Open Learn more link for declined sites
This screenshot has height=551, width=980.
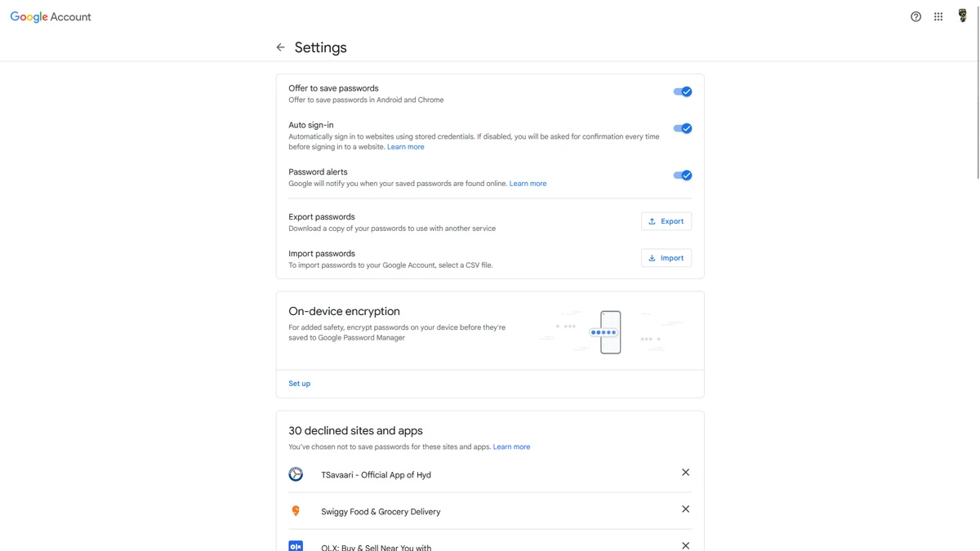[511, 447]
